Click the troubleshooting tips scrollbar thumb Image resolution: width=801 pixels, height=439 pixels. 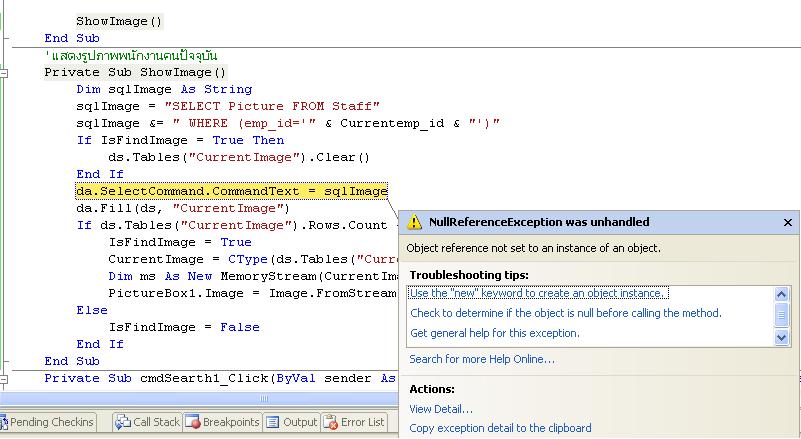tap(781, 315)
